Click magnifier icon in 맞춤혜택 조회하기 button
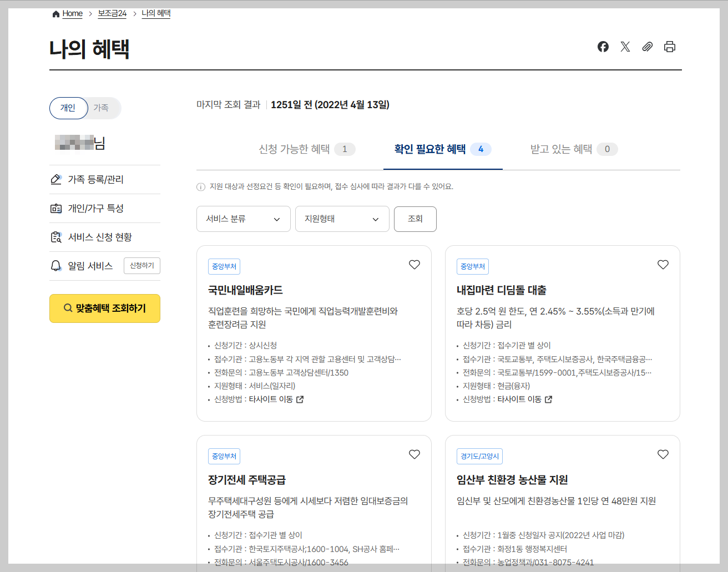This screenshot has height=572, width=728. tap(68, 308)
